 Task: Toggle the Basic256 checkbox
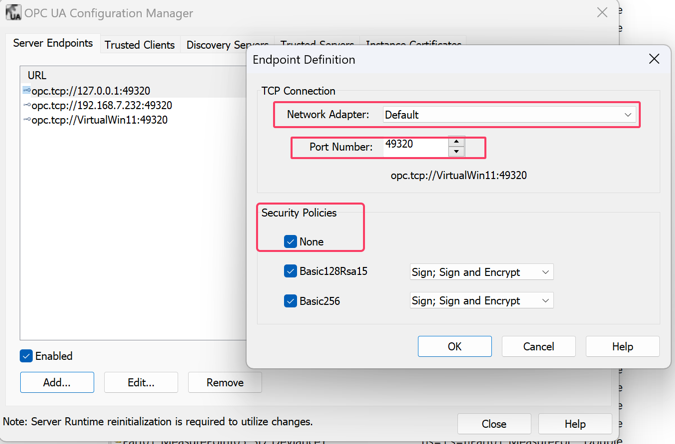point(290,300)
